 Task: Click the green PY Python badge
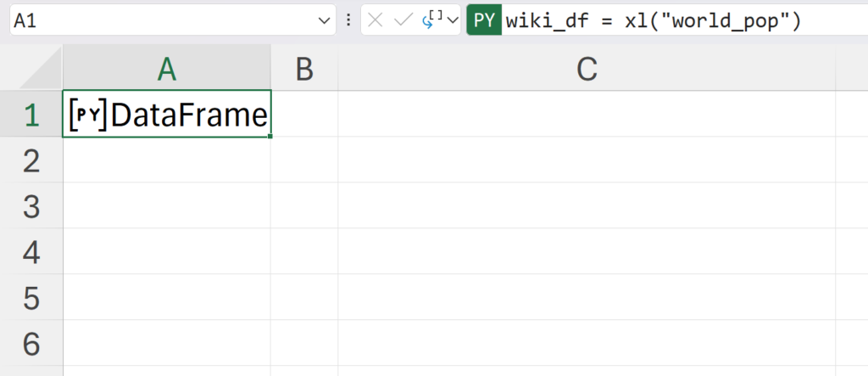coord(484,20)
